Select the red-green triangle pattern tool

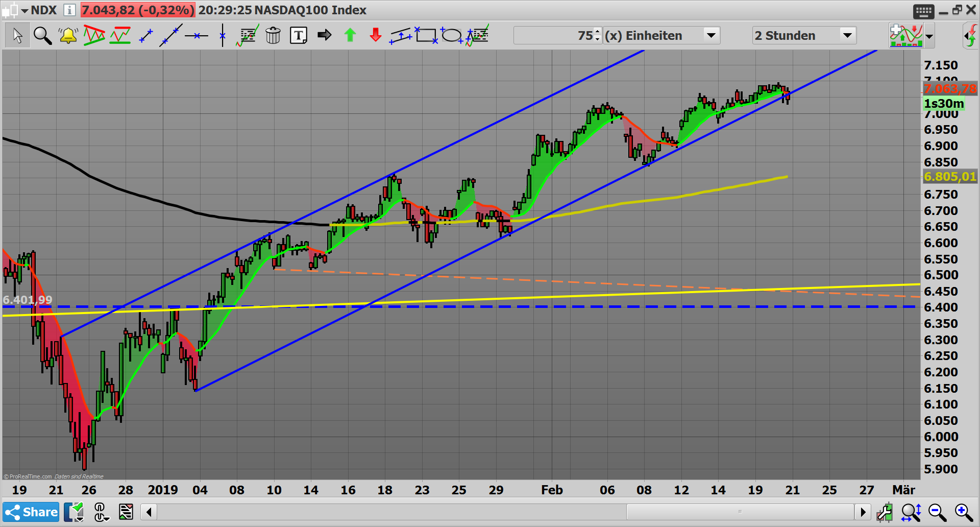(x=94, y=35)
